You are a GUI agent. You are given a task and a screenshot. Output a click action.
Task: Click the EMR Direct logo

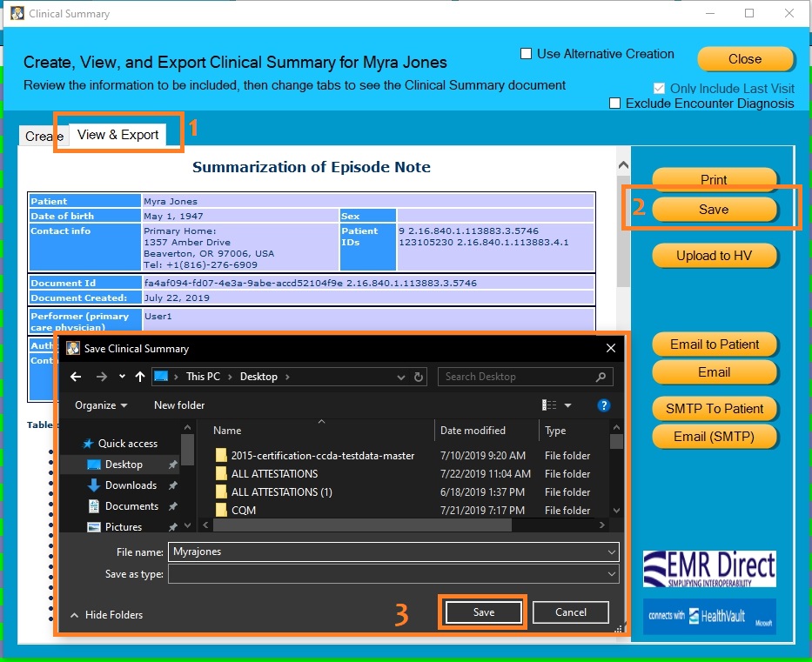709,568
